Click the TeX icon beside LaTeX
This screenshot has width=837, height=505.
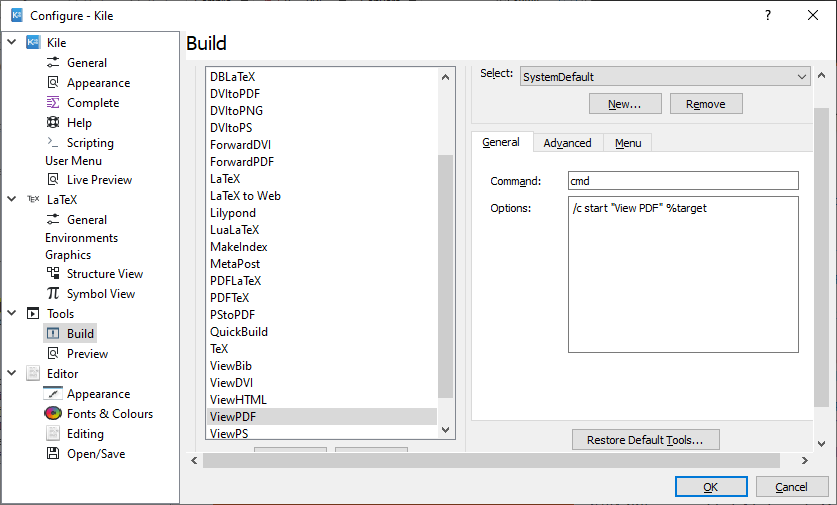point(33,199)
